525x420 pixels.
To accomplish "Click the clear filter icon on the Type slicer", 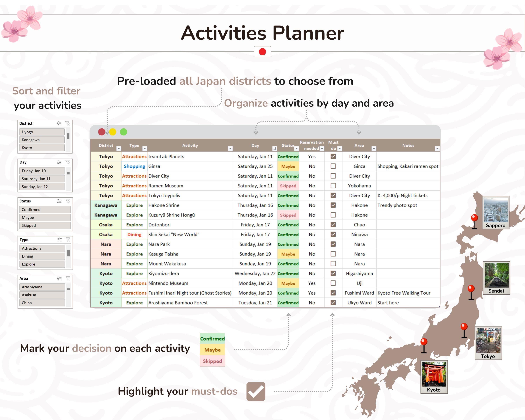I will (x=68, y=240).
